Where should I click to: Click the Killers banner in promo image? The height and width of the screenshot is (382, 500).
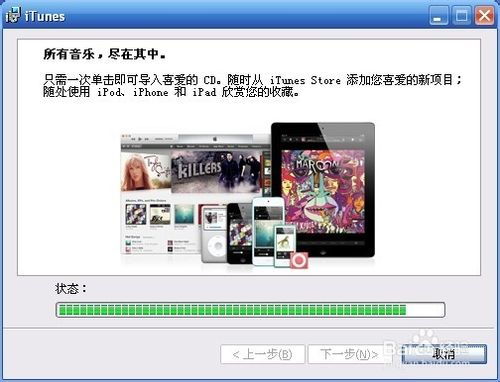click(x=215, y=171)
